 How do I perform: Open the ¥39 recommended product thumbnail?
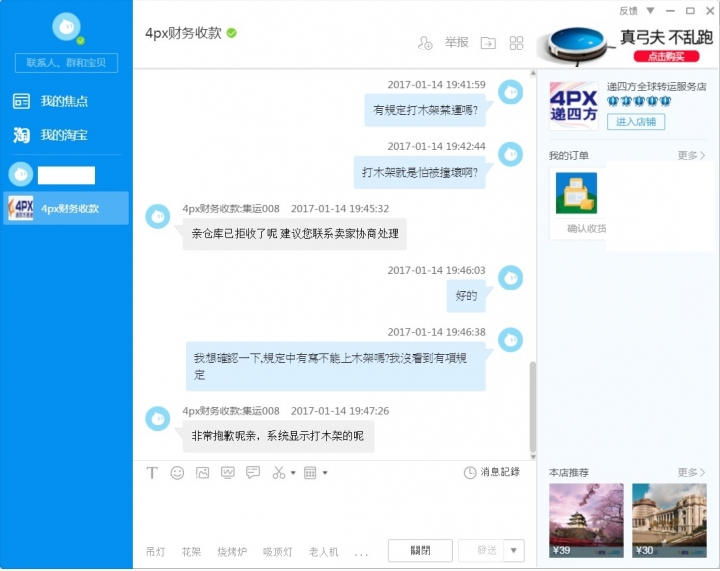586,521
